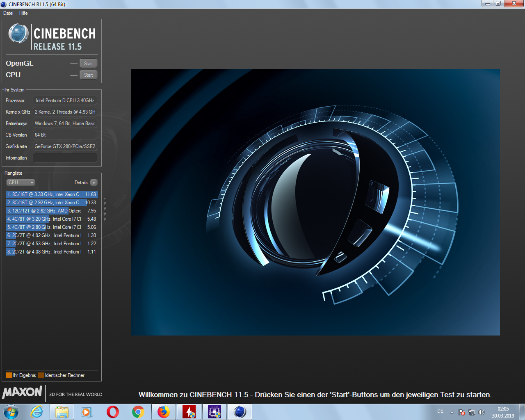Select ranking entry 2 Xeon 2.92 GHz
The image size is (525, 420).
click(52, 203)
